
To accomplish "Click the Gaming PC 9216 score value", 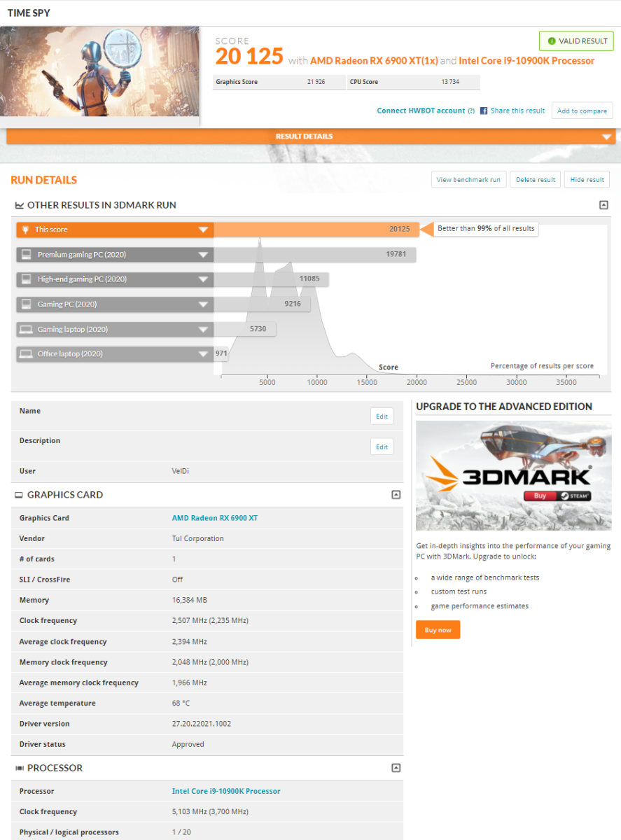I will click(293, 304).
